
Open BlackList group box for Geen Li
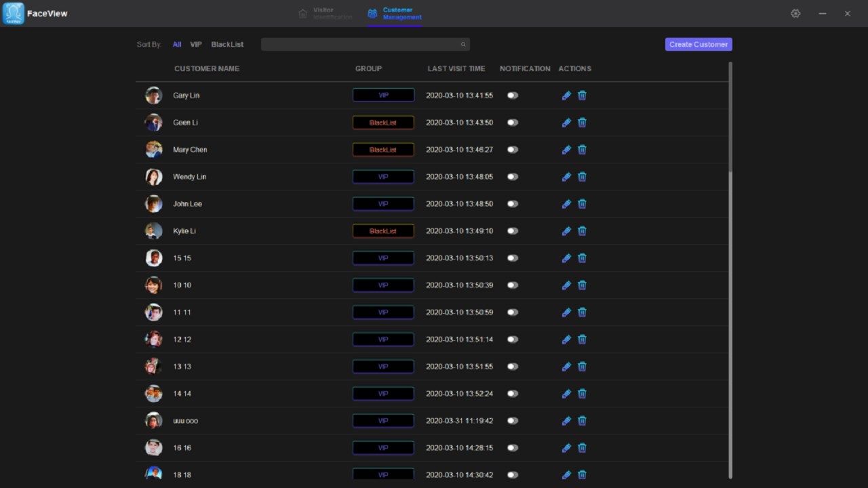[383, 123]
